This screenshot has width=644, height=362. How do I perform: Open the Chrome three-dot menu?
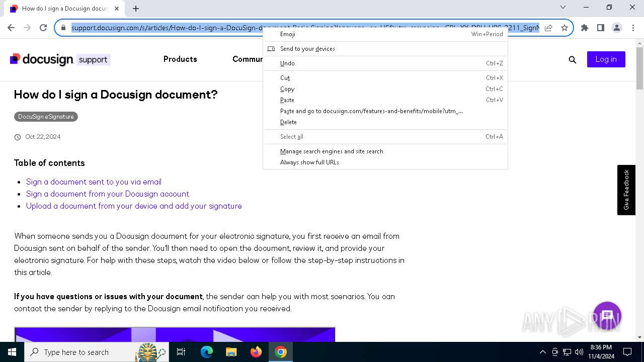pos(633,28)
